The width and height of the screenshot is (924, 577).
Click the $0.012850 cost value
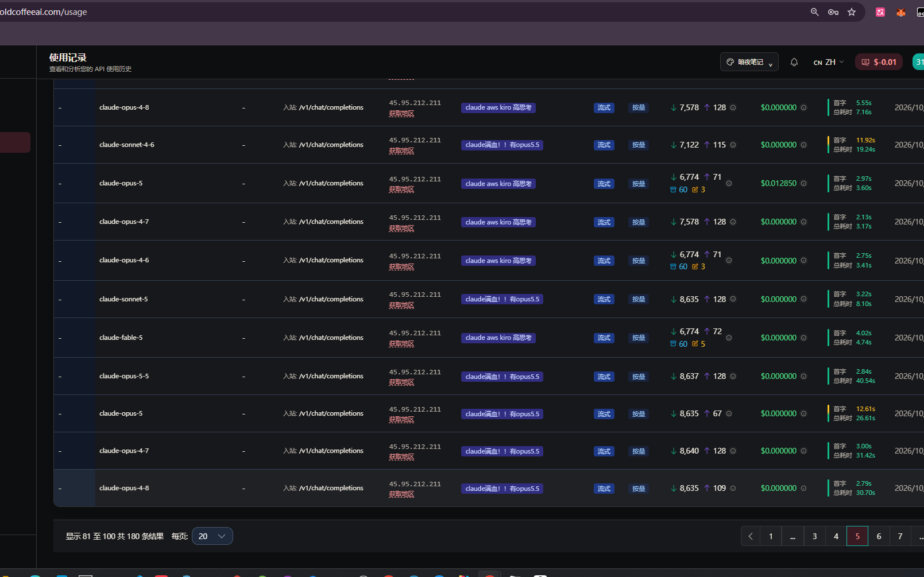[779, 184]
